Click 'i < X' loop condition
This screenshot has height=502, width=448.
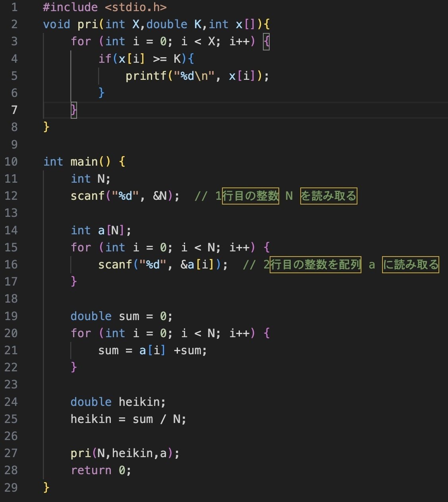[x=201, y=41]
